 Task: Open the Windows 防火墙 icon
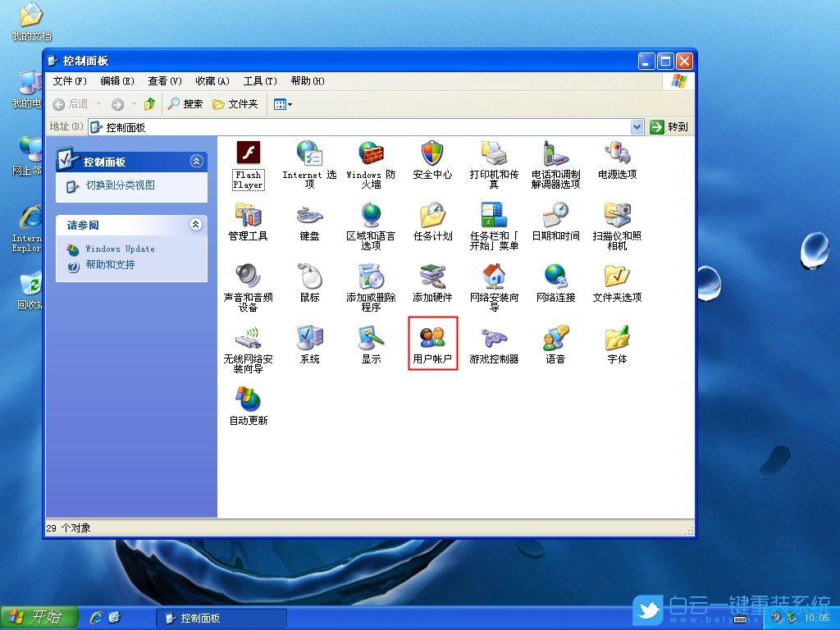371,156
